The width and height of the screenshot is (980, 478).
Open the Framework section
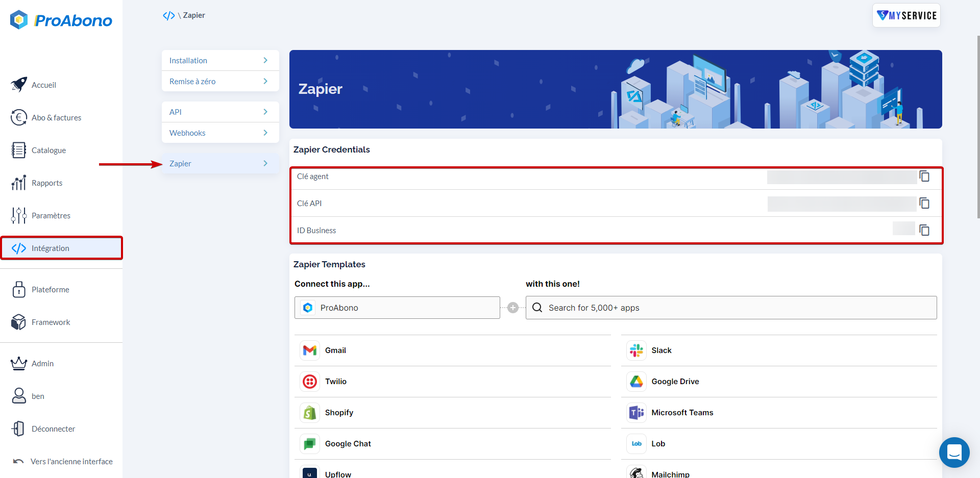pyautogui.click(x=51, y=322)
